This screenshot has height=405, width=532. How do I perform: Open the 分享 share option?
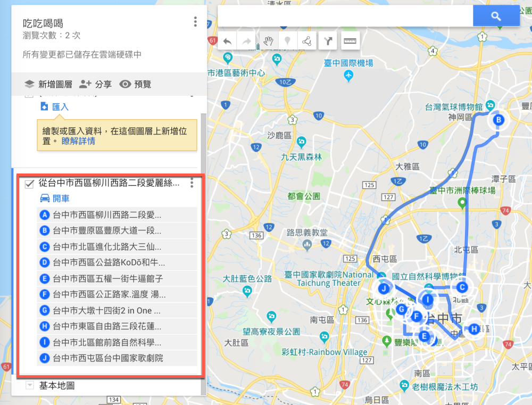point(95,84)
